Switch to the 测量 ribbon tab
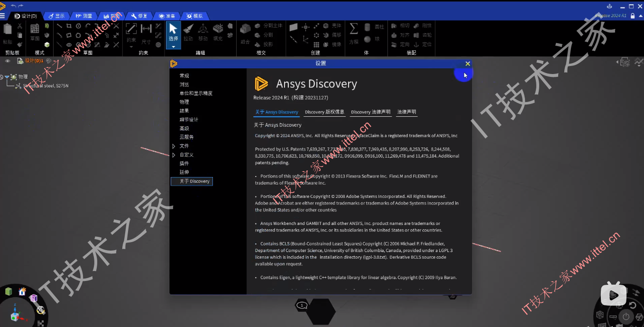Screen dimensions: 644x327 point(84,16)
